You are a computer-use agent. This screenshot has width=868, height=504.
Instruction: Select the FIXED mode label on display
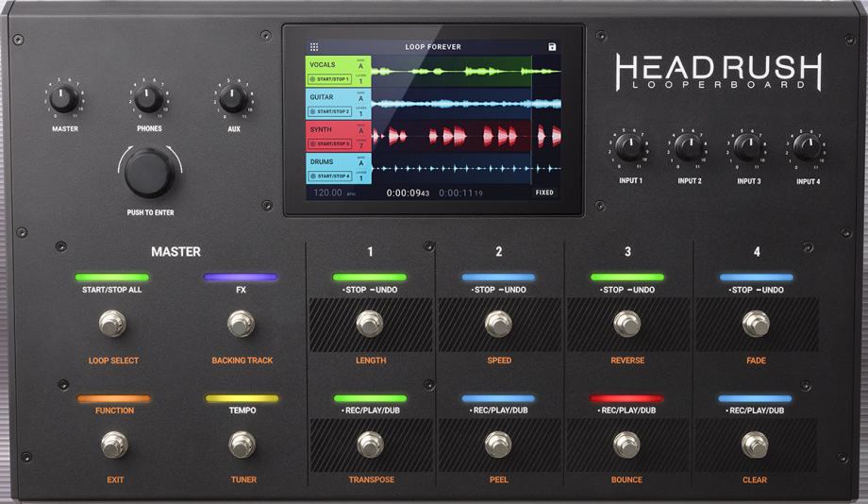tap(544, 193)
